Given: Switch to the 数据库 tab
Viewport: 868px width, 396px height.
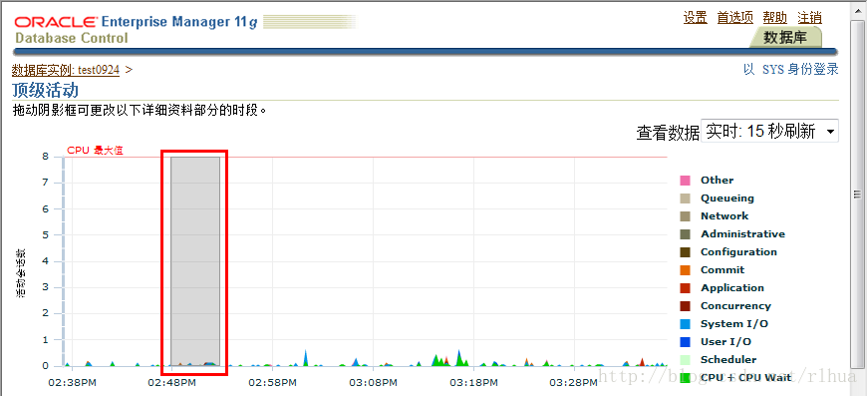Looking at the screenshot, I should pos(785,37).
